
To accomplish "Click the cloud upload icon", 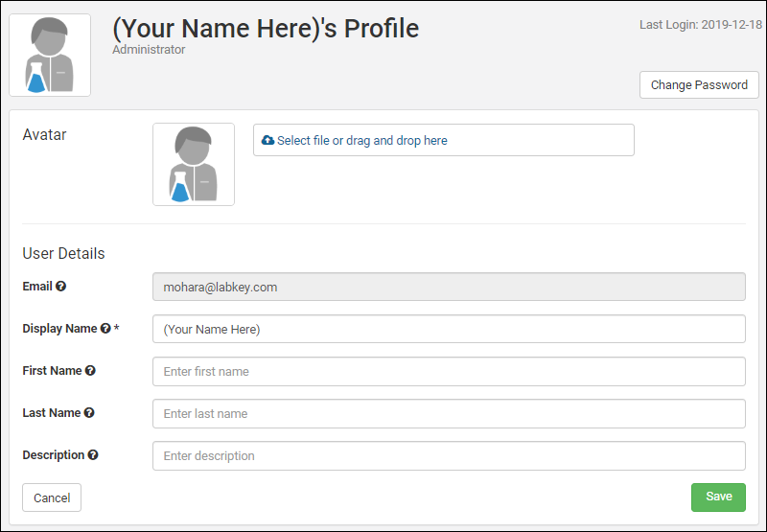I will coord(267,140).
